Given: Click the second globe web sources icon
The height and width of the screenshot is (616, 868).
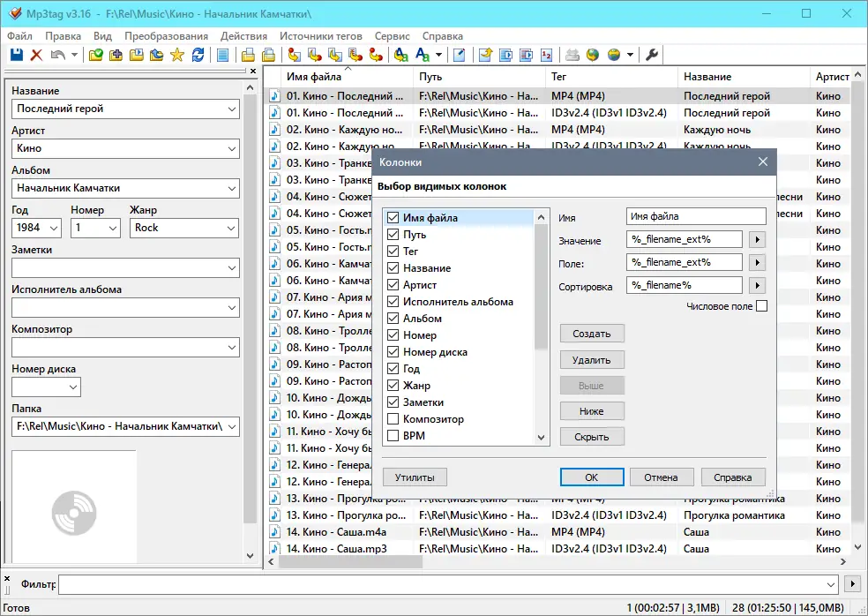Looking at the screenshot, I should (613, 55).
